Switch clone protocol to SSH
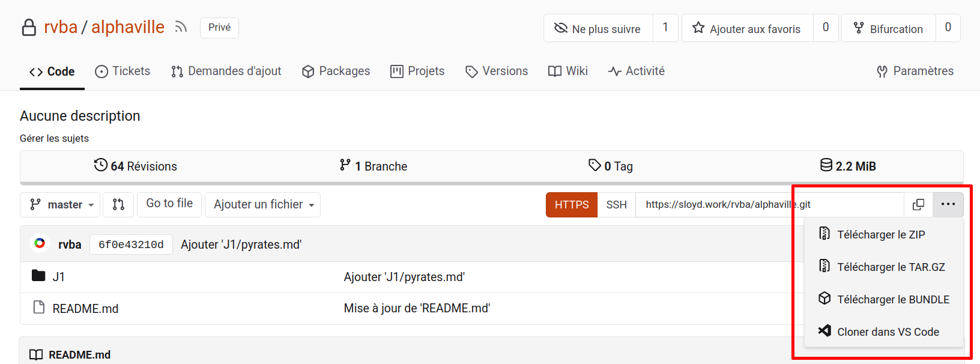This screenshot has width=980, height=364. pyautogui.click(x=616, y=205)
